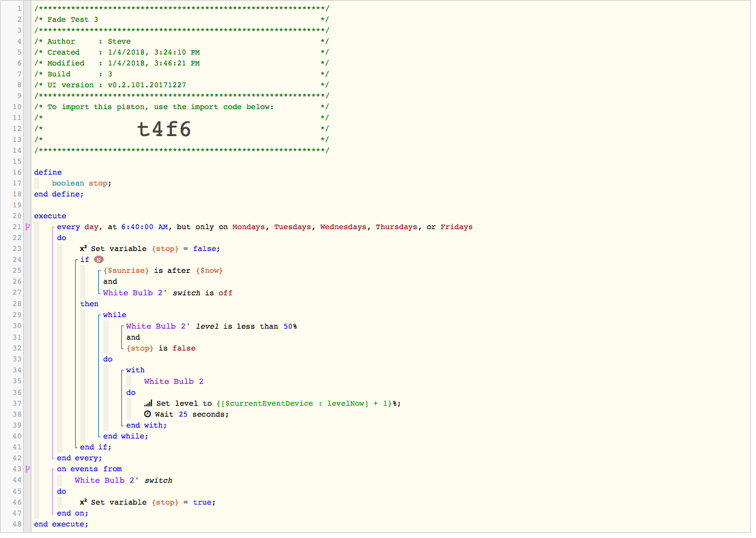Select condition '{$sunrise} is after {$now}'
The height and width of the screenshot is (538, 756).
click(163, 271)
